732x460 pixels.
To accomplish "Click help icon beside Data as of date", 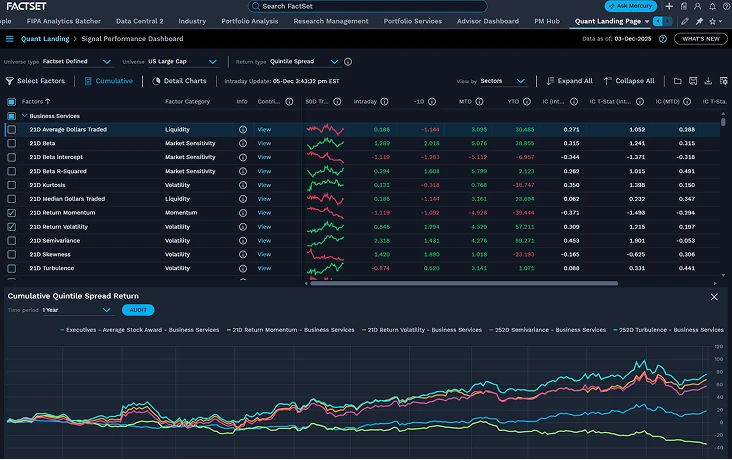I will [x=662, y=39].
